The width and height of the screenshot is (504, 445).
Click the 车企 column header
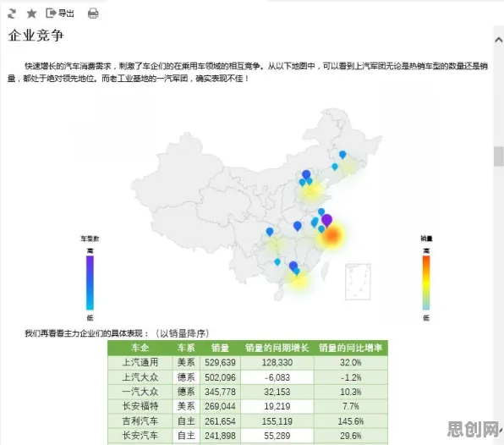click(x=140, y=348)
